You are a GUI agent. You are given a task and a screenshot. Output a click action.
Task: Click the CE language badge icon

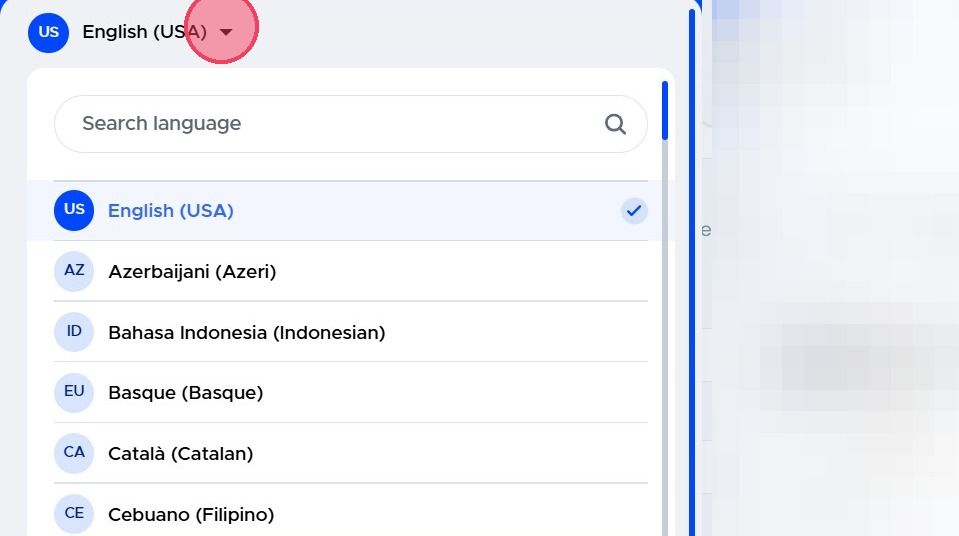pos(74,513)
